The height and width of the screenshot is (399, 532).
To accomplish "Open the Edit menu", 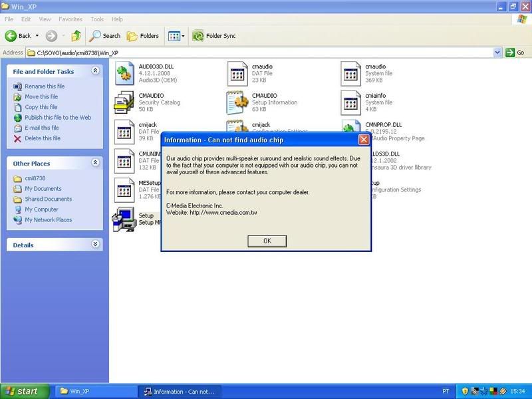I will [26, 19].
